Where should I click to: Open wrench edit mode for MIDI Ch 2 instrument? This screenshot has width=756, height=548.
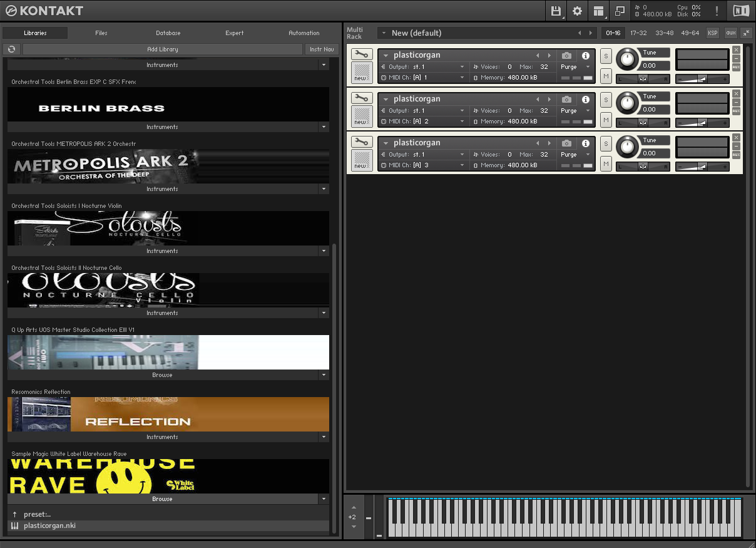click(361, 98)
